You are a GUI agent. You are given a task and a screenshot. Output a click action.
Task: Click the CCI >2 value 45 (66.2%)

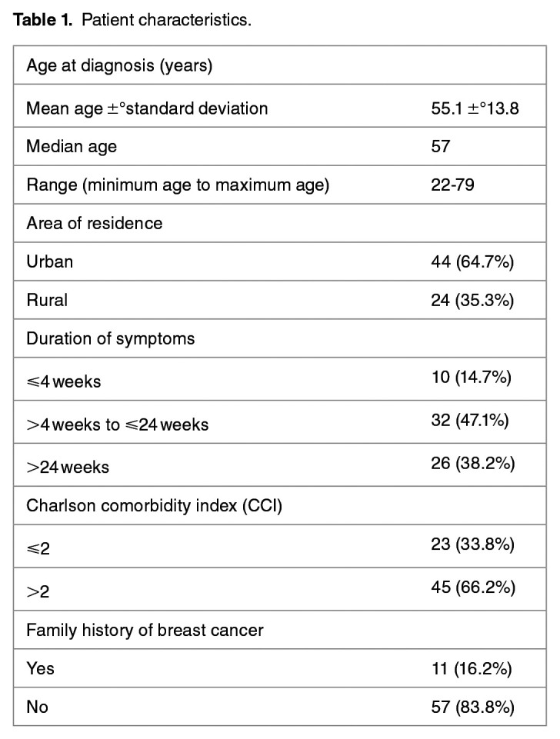point(472,588)
